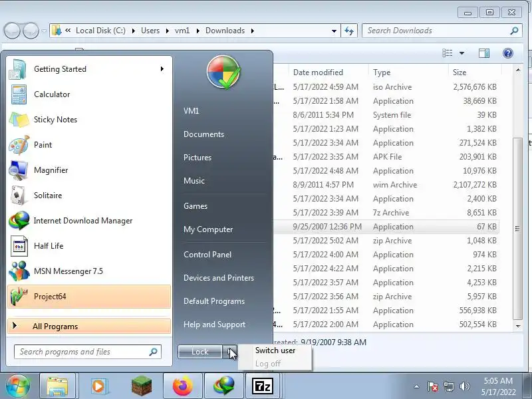Start the Magnifier tool

coord(89,170)
